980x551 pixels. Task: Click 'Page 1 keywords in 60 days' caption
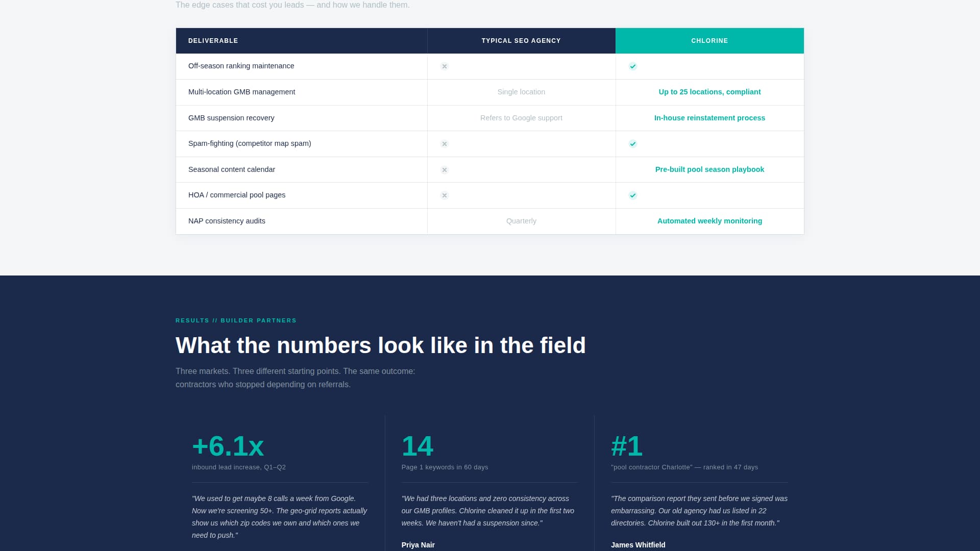click(x=445, y=467)
